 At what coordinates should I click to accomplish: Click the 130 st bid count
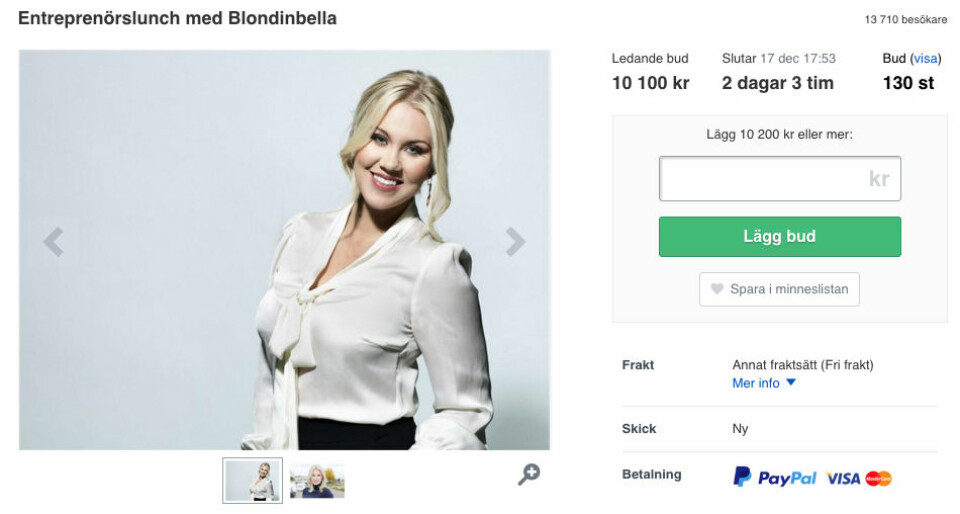tap(908, 83)
